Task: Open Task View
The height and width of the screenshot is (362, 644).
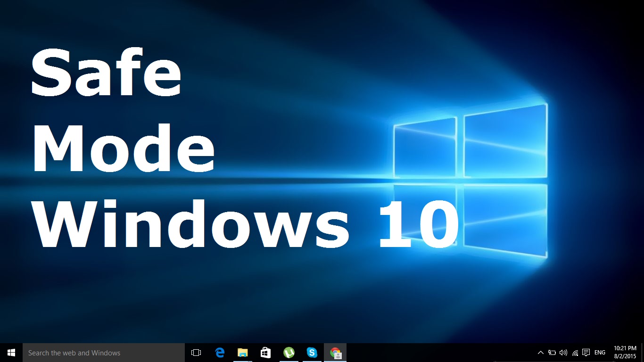Action: pyautogui.click(x=196, y=353)
